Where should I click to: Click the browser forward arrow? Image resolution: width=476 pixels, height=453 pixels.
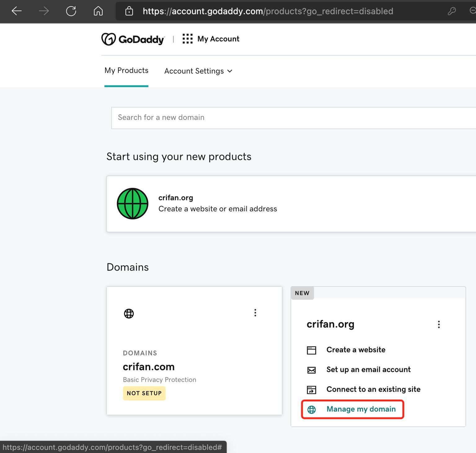pyautogui.click(x=44, y=11)
